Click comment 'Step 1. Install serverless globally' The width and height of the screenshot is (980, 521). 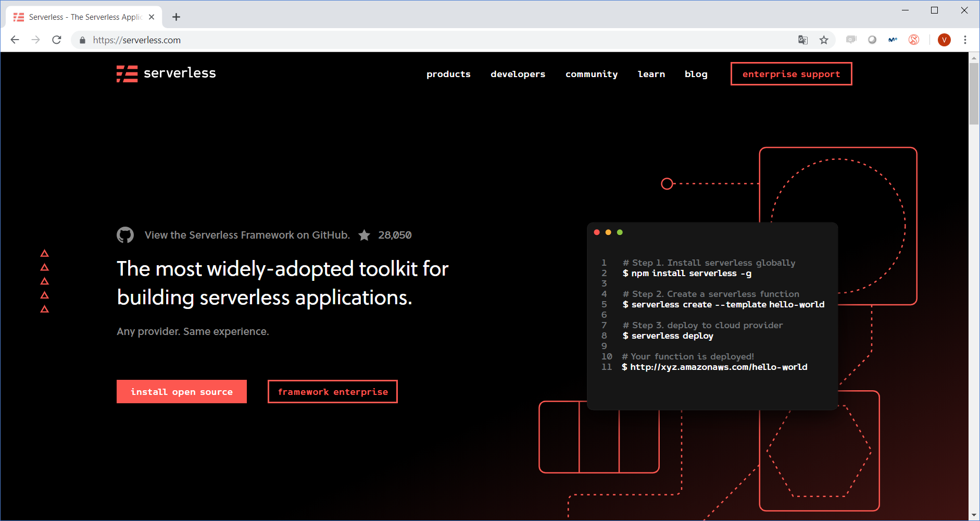point(709,263)
